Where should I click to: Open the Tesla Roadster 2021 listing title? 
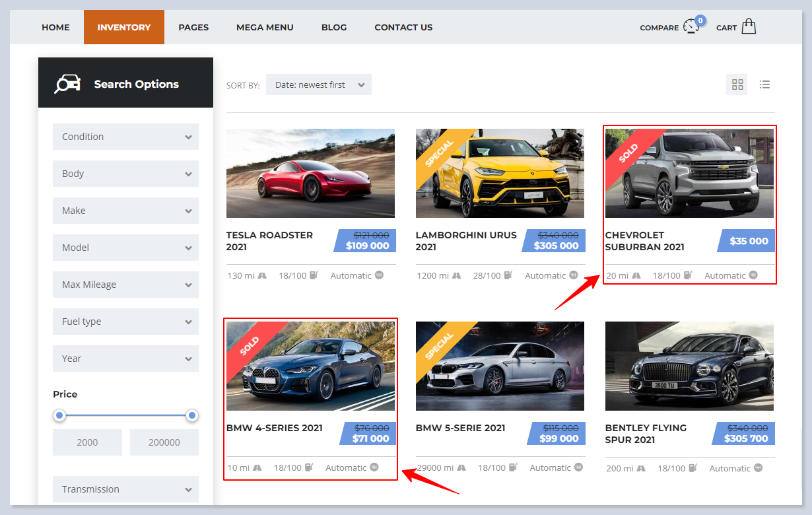tap(269, 241)
